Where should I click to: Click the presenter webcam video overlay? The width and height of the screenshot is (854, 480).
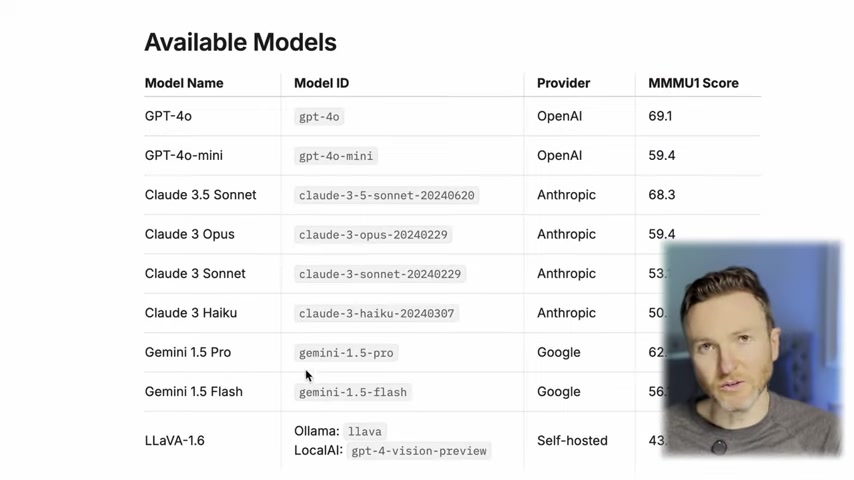click(x=753, y=349)
